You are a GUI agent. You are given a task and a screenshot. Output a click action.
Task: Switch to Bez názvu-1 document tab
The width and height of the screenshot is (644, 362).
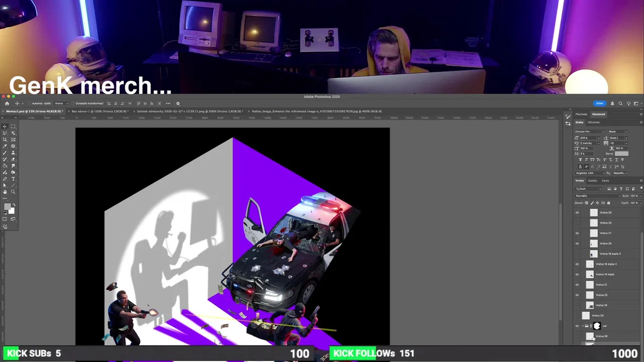(99, 111)
